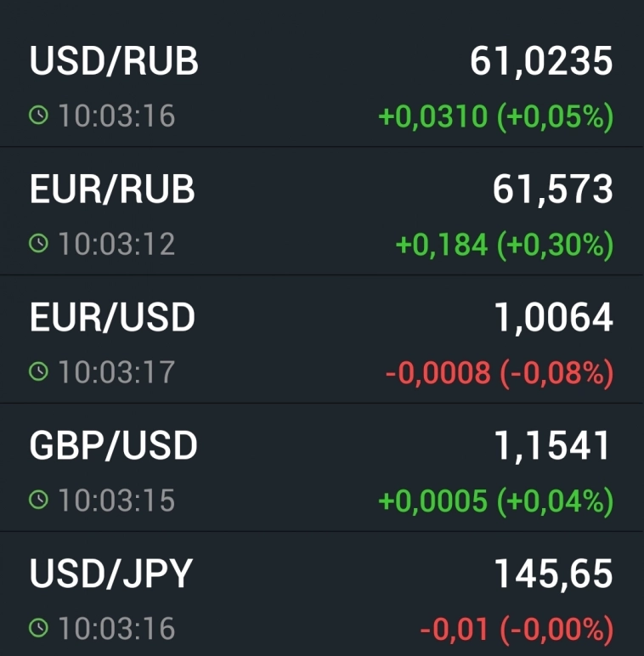Image resolution: width=644 pixels, height=656 pixels.
Task: Click the USD/RUB price 61,0235
Action: [541, 61]
